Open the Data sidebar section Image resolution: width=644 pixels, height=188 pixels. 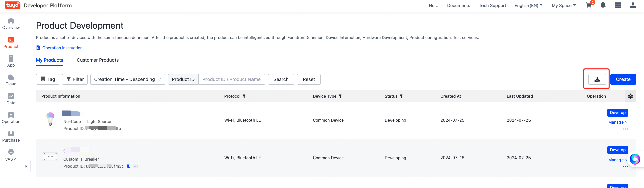click(x=11, y=99)
